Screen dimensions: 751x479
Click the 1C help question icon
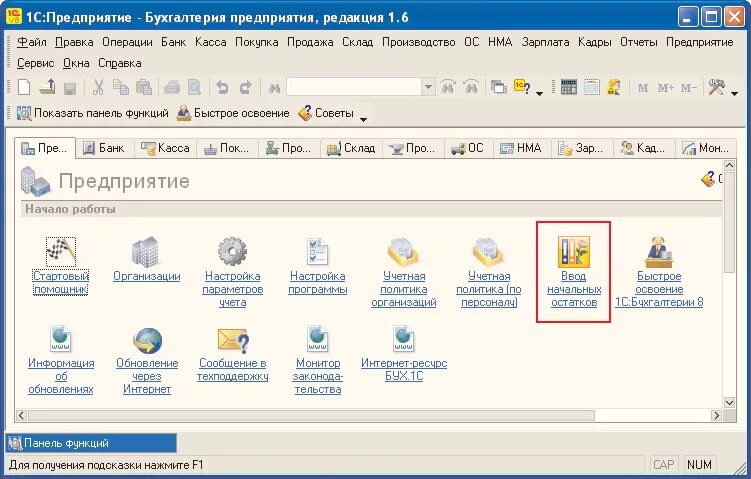(522, 87)
